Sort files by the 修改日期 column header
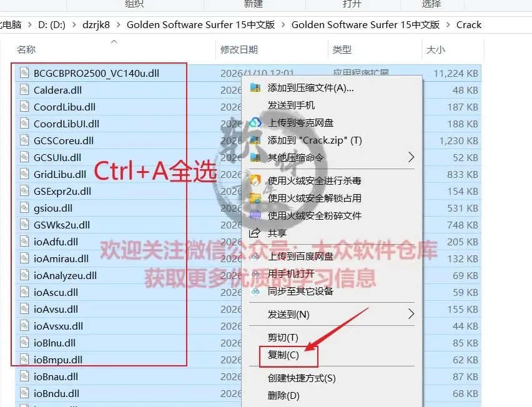Screen dimensions: 532x407 pos(239,49)
